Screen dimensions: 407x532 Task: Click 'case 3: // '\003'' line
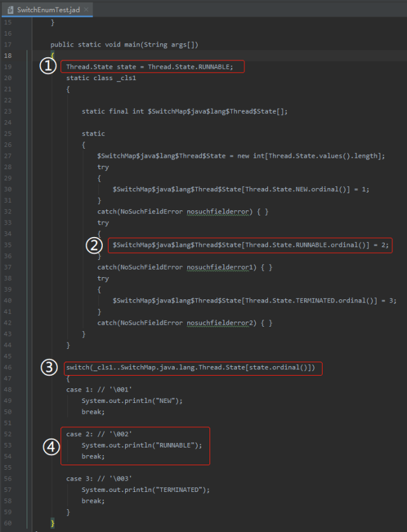99,479
